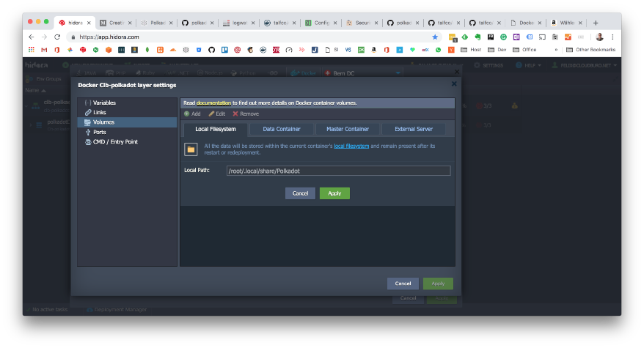Click the Remove volume icon

pyautogui.click(x=235, y=114)
